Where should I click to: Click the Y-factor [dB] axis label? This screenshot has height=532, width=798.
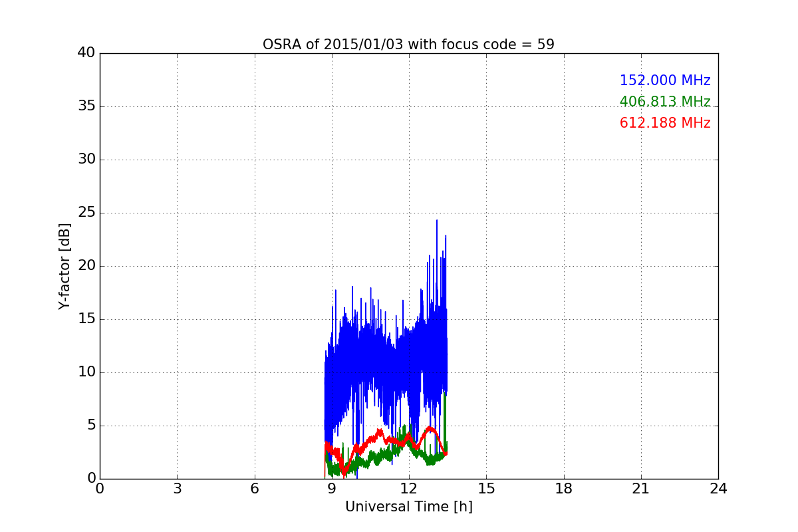point(65,266)
